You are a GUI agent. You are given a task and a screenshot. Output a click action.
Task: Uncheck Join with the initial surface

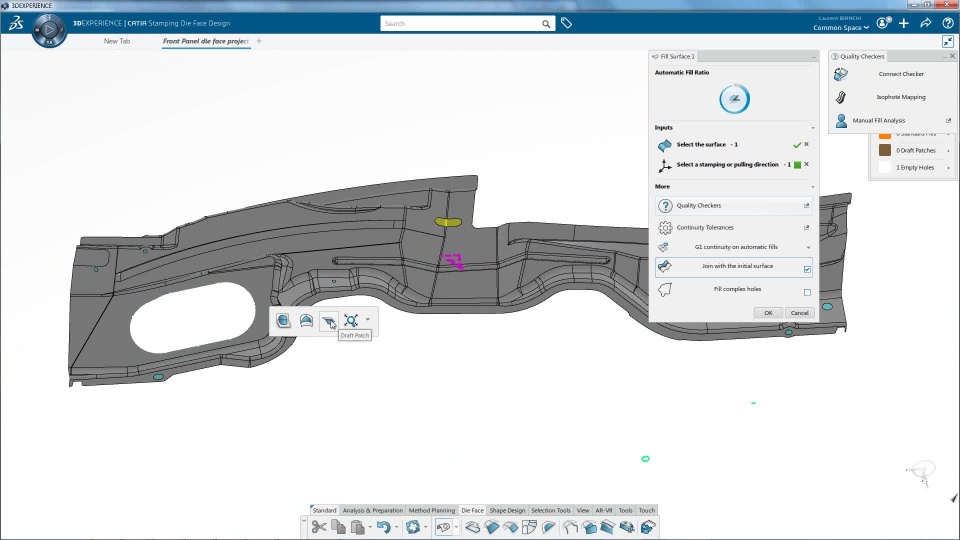[x=807, y=269]
